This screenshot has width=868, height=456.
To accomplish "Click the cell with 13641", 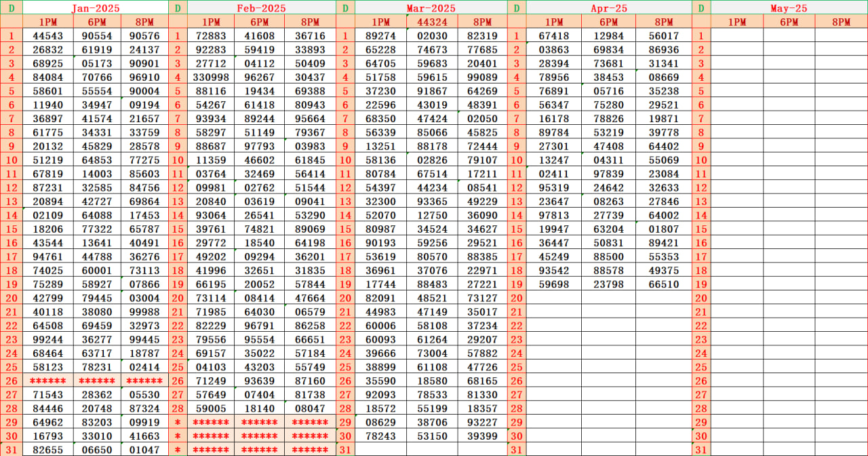I will pyautogui.click(x=97, y=242).
